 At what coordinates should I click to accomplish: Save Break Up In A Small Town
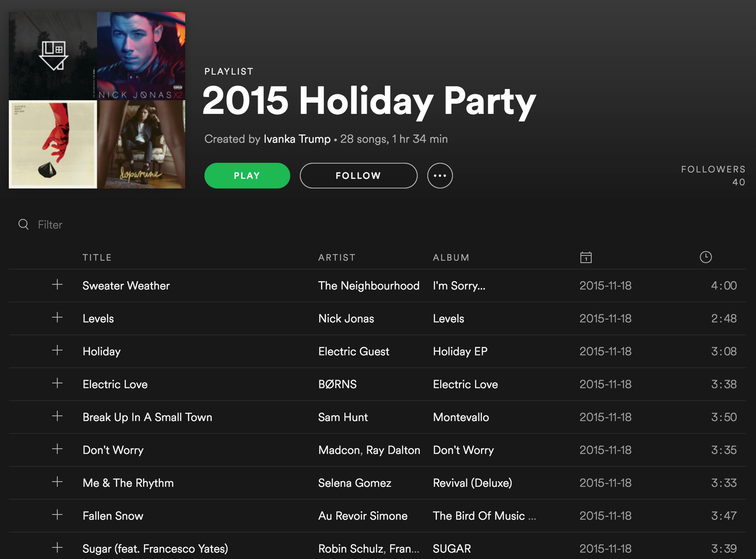coord(57,416)
